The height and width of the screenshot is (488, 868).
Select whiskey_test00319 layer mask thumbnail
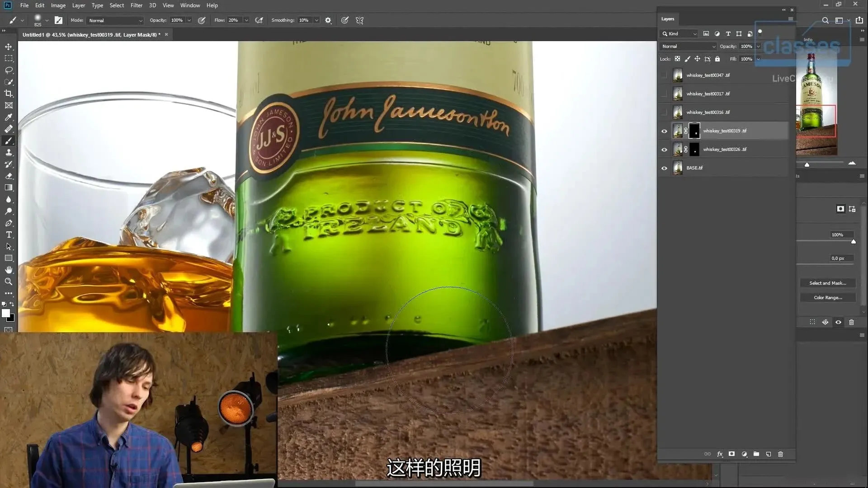click(694, 131)
